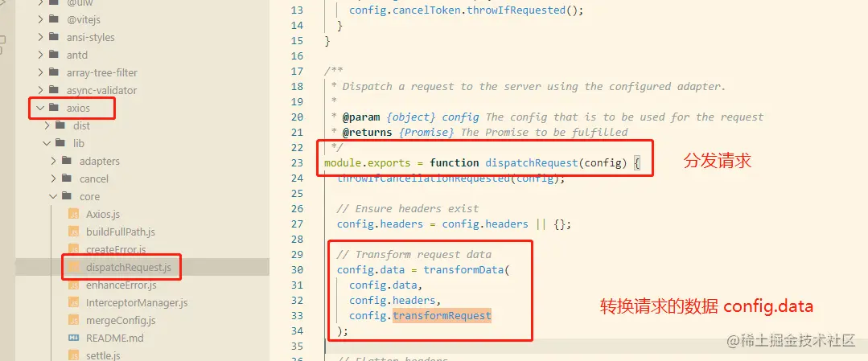Expand the async-validator folder chevron

(40, 90)
